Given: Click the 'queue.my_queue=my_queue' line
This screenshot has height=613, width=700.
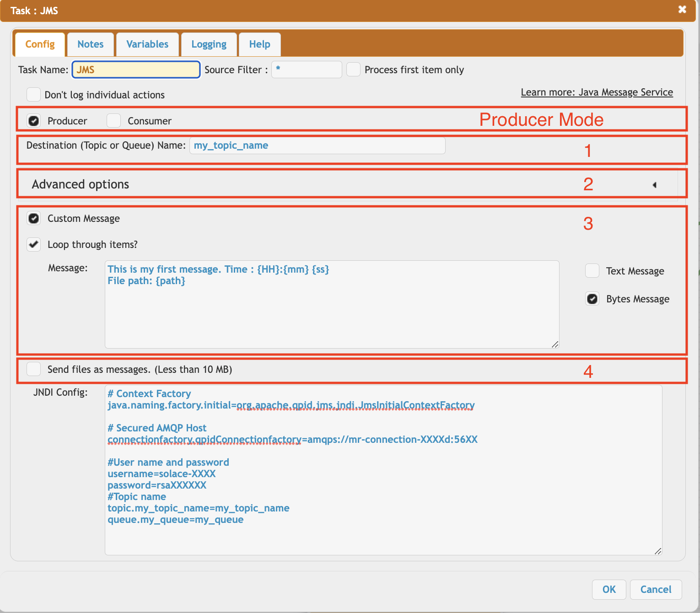Looking at the screenshot, I should coord(176,520).
